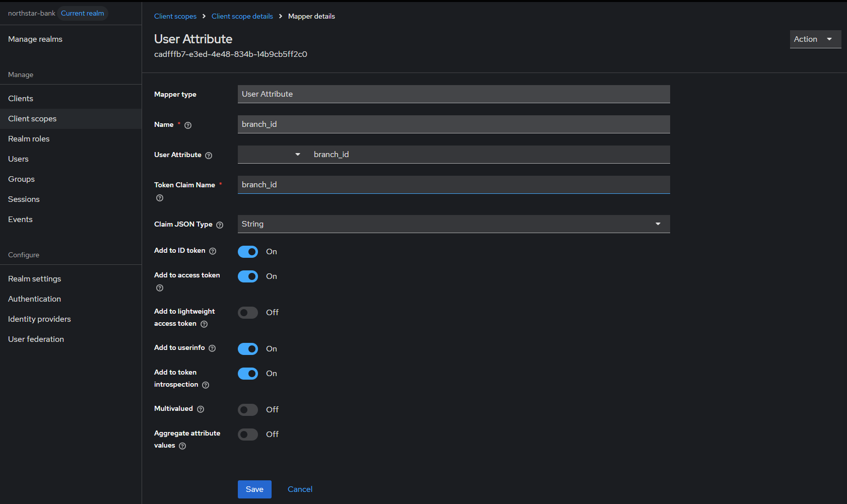Viewport: 847px width, 504px height.
Task: Expand the Claim JSON Type dropdown
Action: point(453,224)
